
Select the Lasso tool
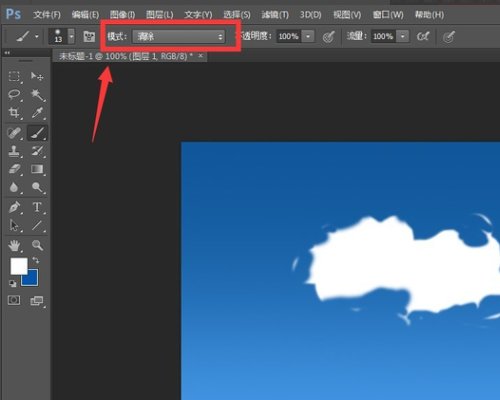[x=14, y=95]
